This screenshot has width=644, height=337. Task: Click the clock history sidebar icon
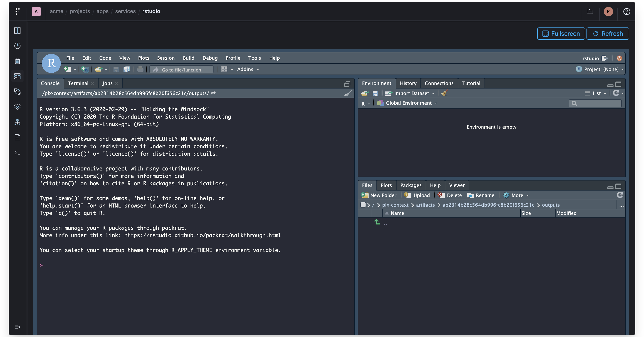[17, 46]
